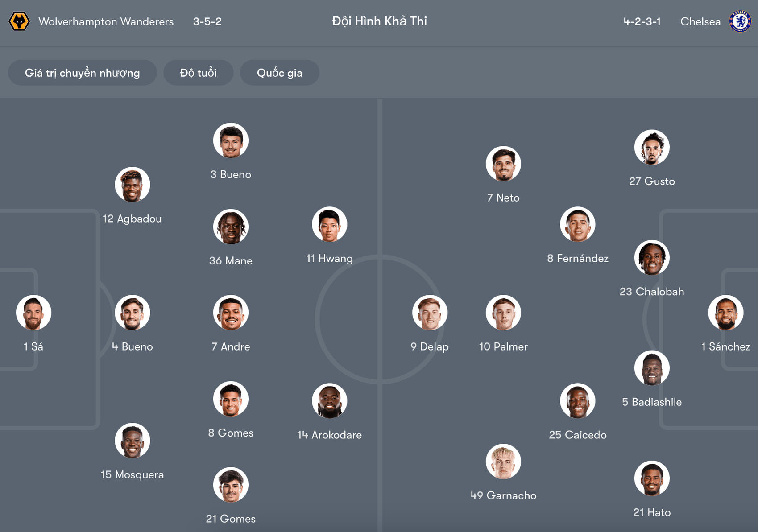
Task: Select Caicedo's player photo
Action: [577, 401]
